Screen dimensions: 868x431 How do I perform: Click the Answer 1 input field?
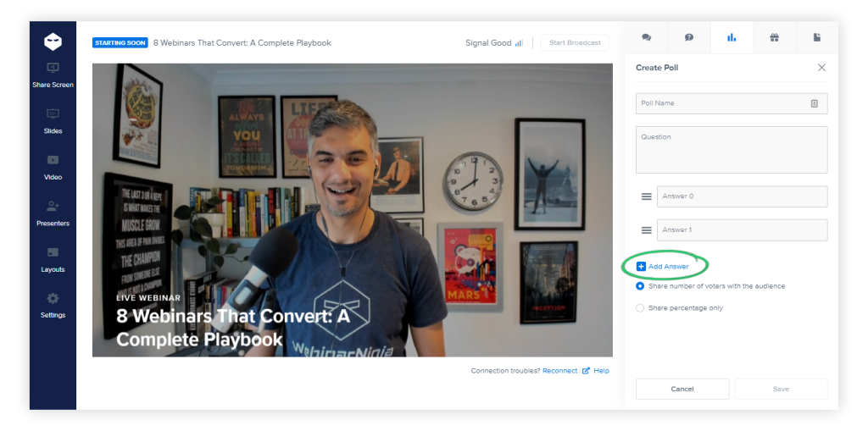[x=742, y=229]
